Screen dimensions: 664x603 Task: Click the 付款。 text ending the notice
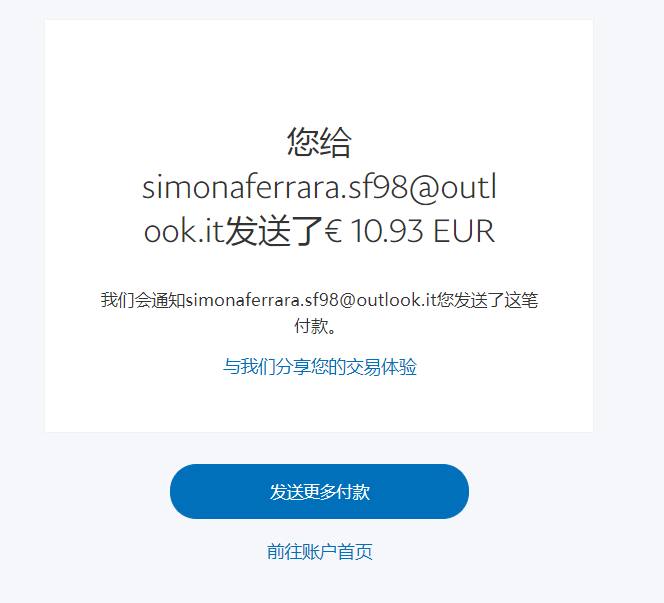(x=315, y=326)
